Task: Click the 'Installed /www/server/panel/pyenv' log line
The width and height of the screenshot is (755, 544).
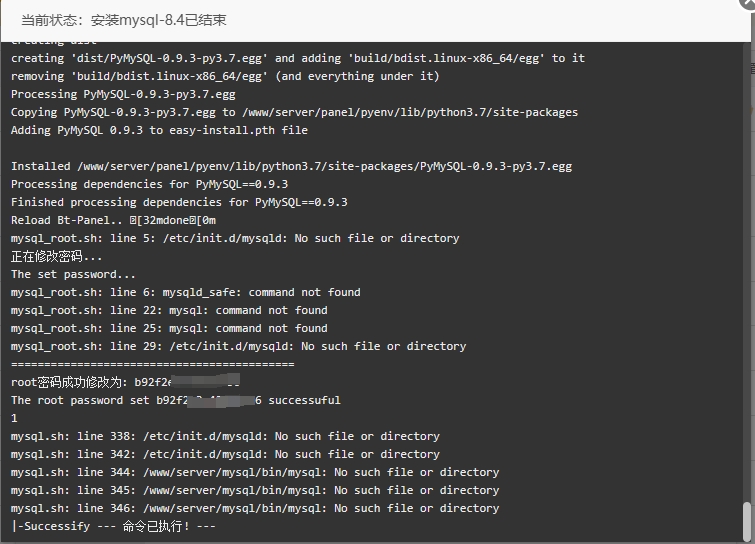Action: (x=291, y=167)
